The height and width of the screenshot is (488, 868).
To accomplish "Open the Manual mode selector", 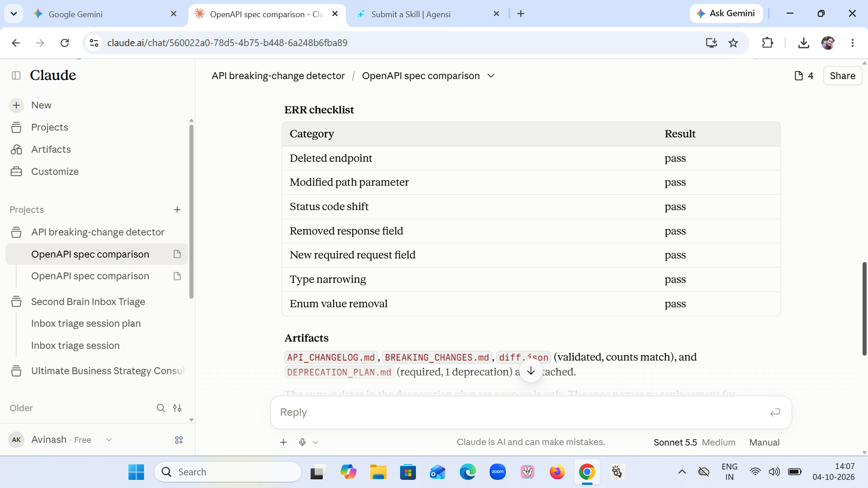I will pos(764,442).
